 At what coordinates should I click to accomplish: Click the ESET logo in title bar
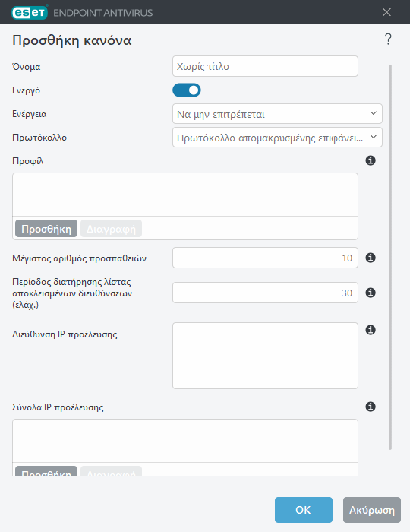pos(30,13)
